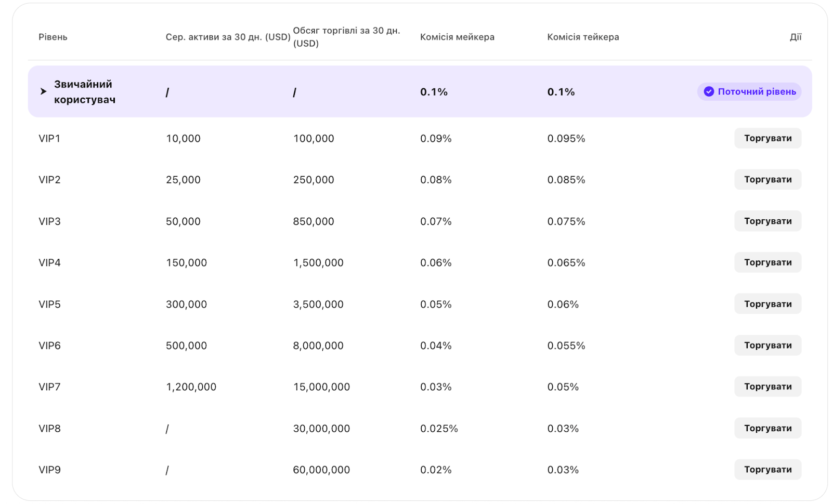Select the 30,000,000 trading volume for VIP8
Screen dimensions: 832x504
[321, 429]
